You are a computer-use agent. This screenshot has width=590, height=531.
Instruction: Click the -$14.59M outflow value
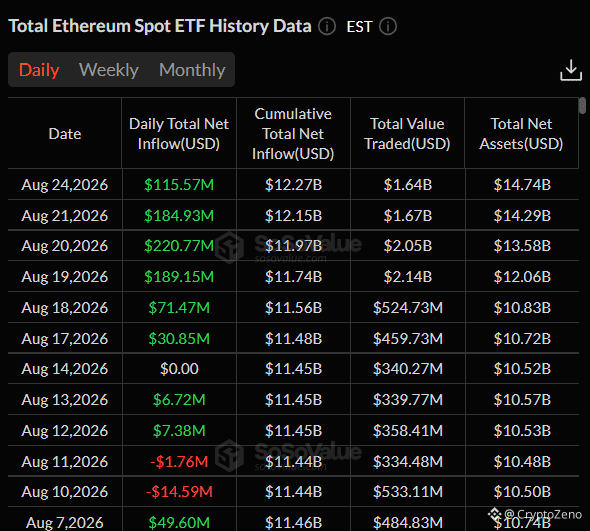[x=179, y=492]
